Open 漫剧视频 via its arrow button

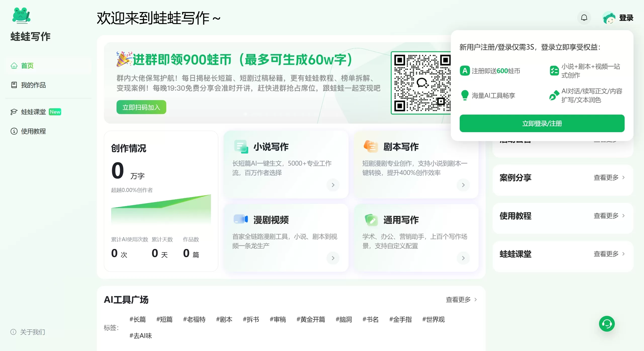point(333,258)
